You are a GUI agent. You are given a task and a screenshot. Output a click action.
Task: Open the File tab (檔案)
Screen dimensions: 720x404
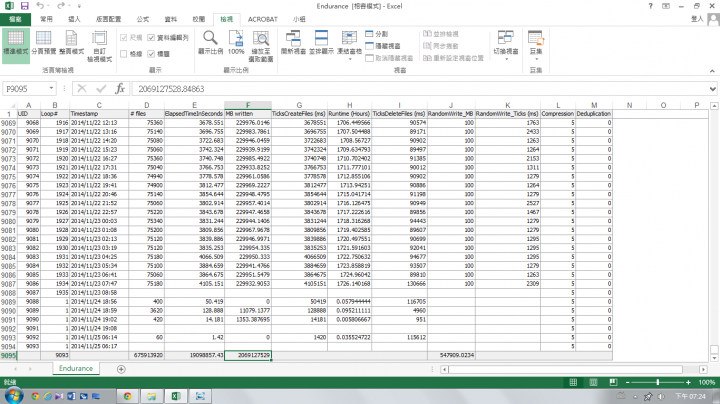(x=15, y=19)
